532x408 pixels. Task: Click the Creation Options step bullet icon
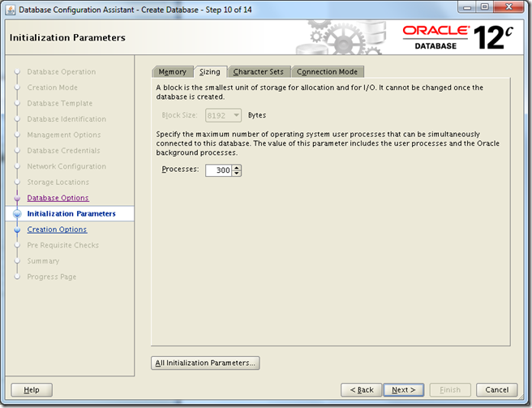click(x=17, y=230)
